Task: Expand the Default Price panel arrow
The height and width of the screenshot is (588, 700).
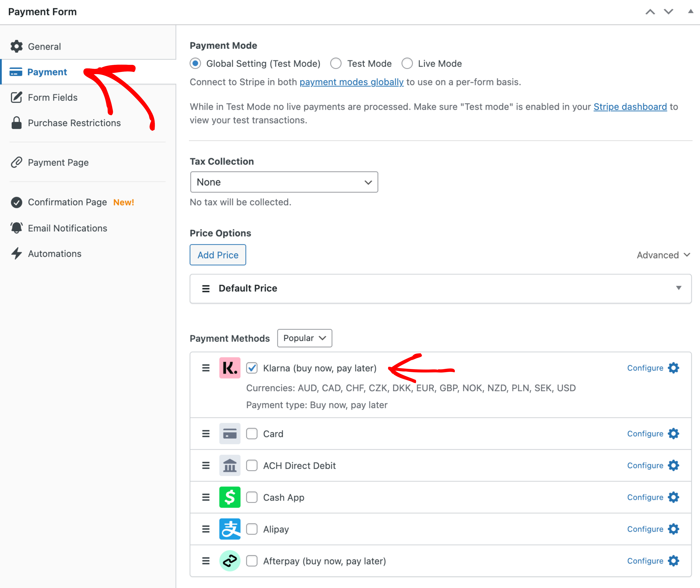Action: (678, 288)
